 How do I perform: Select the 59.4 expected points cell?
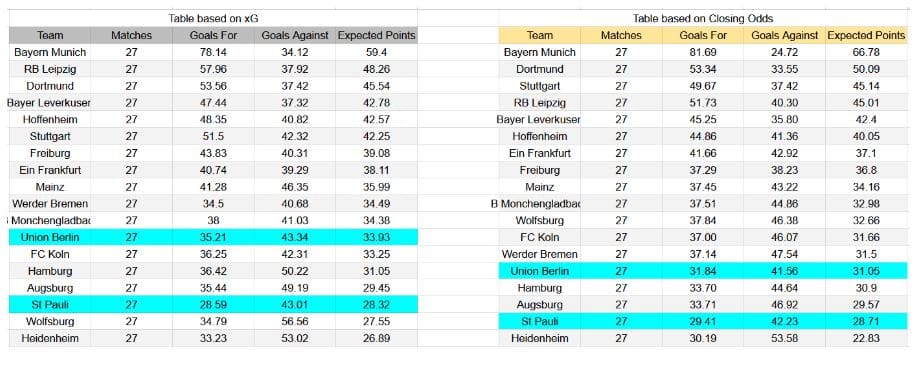[377, 52]
